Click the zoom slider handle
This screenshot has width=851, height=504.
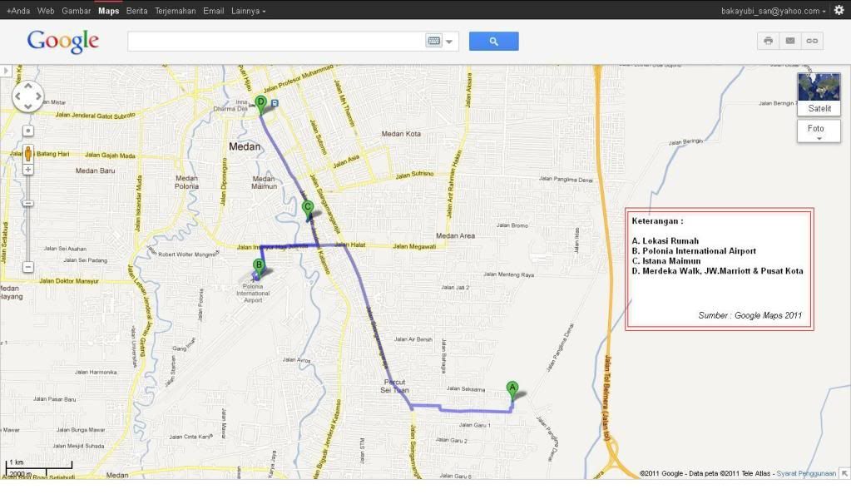(x=28, y=204)
